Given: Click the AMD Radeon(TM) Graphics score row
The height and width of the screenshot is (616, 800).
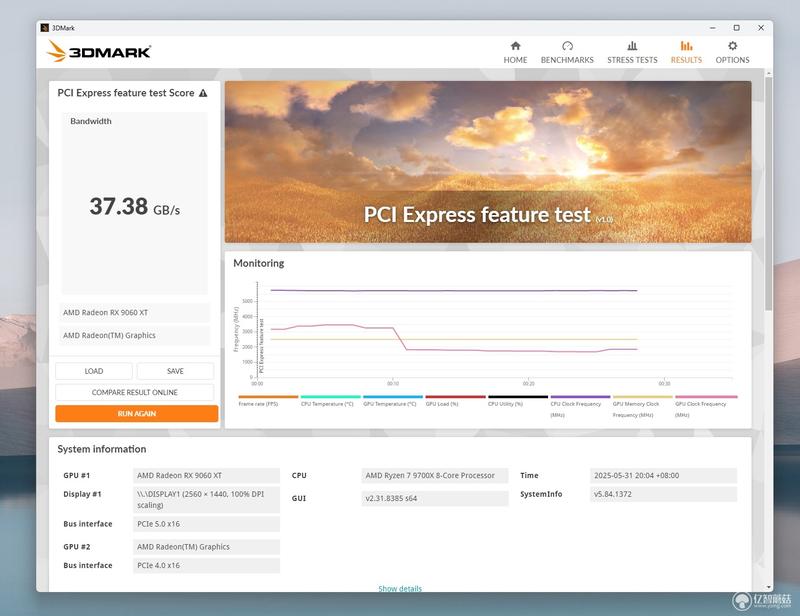Looking at the screenshot, I should point(134,335).
